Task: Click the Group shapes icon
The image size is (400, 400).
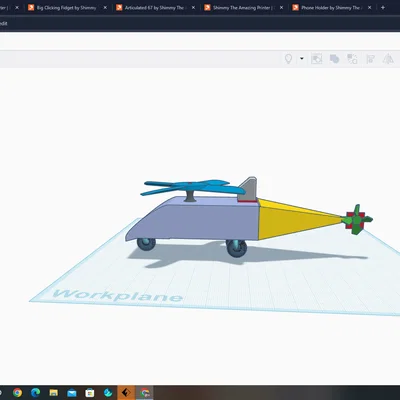Action: [x=334, y=59]
